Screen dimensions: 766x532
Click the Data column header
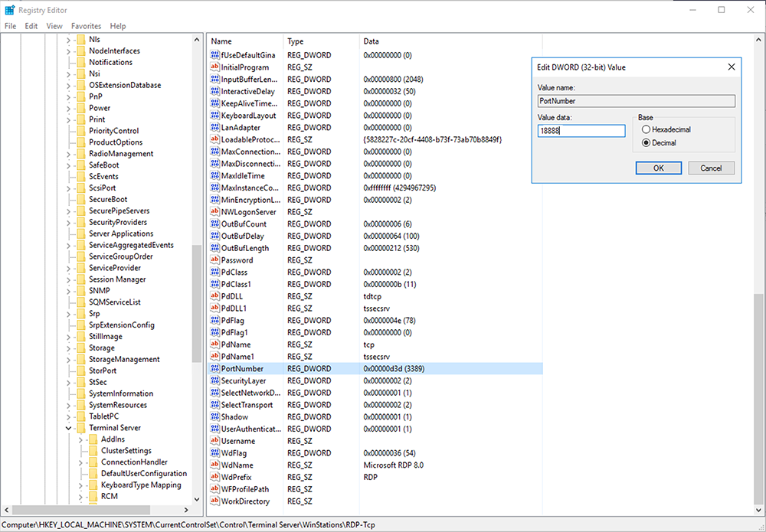pos(371,41)
